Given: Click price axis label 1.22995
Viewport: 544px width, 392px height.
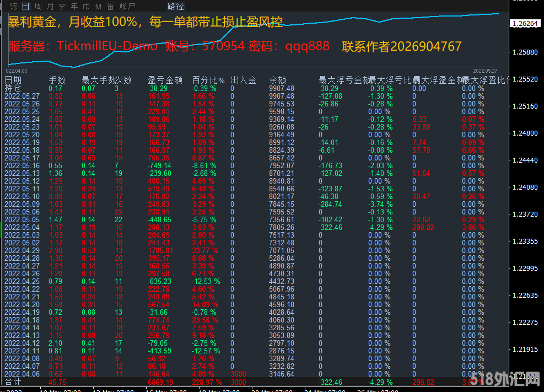Looking at the screenshot, I should click(525, 268).
